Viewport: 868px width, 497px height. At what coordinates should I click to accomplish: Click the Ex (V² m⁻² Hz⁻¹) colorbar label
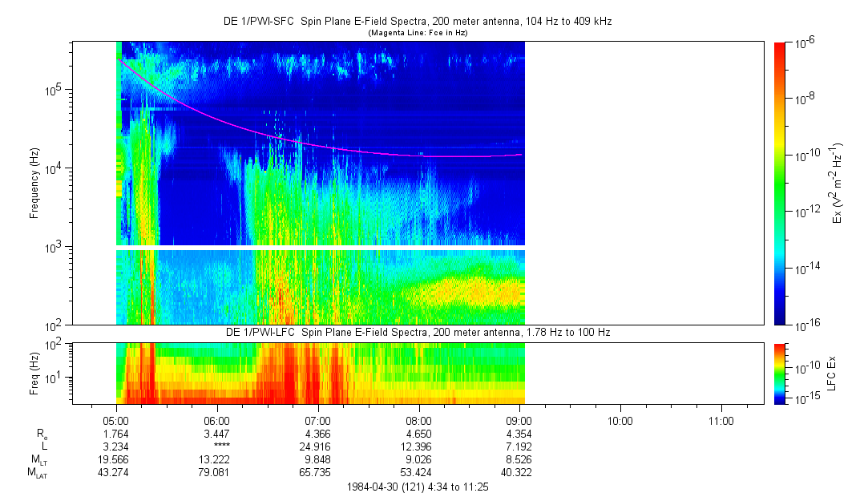838,183
